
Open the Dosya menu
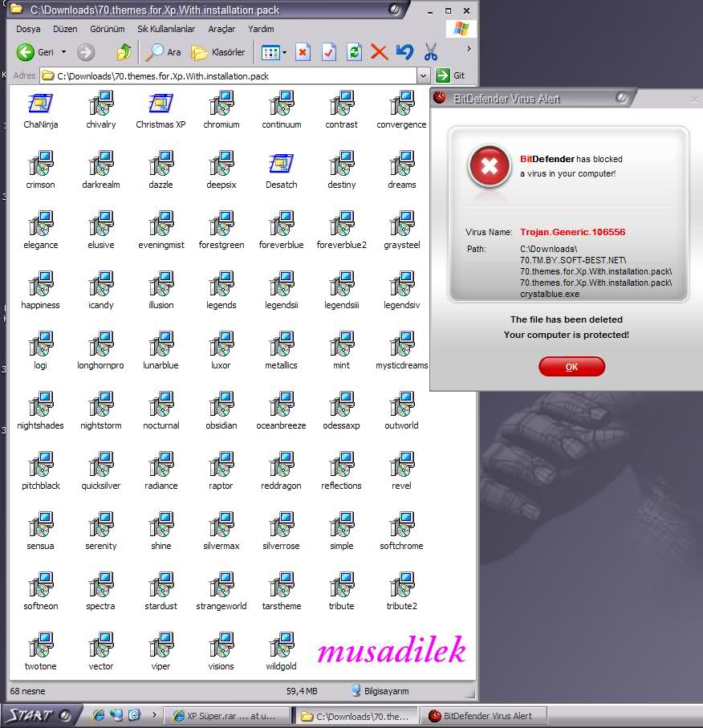click(28, 29)
